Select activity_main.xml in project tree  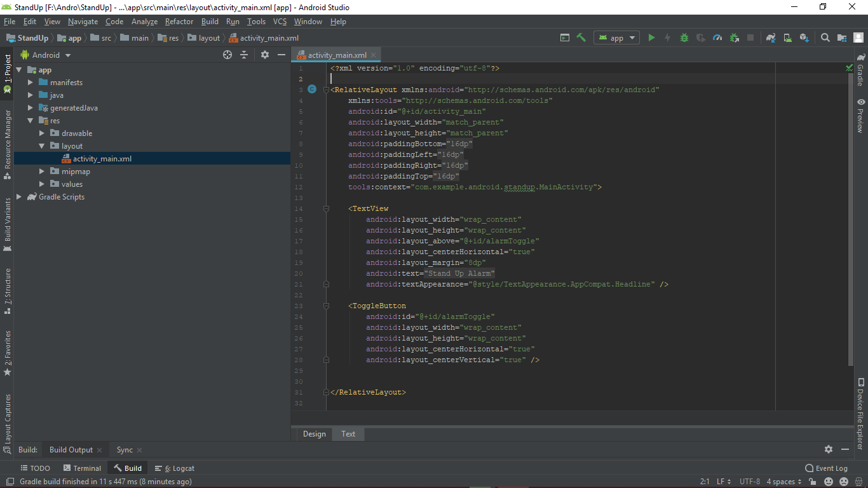[102, 159]
